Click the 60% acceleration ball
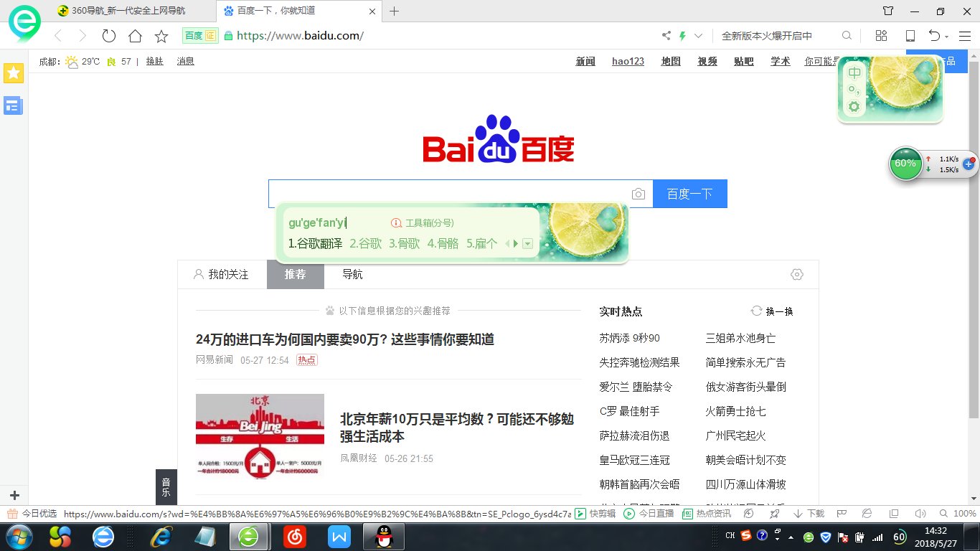This screenshot has width=980, height=551. pyautogui.click(x=905, y=164)
